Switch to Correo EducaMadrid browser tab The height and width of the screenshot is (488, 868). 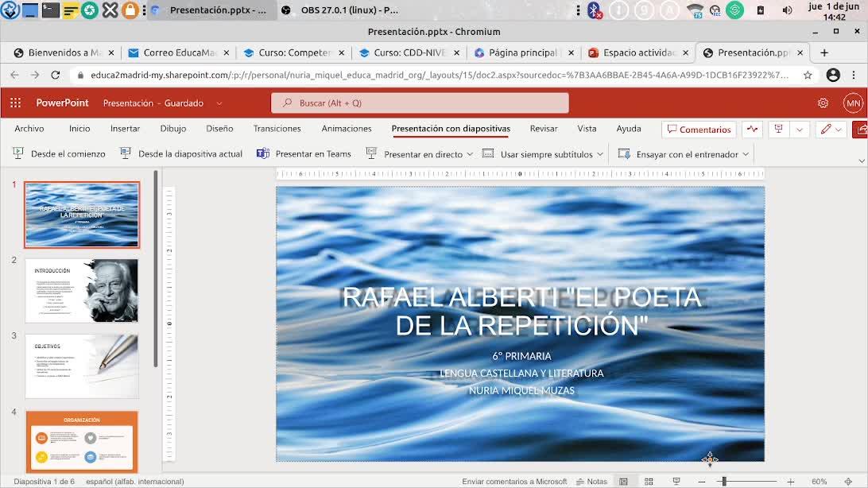click(x=179, y=52)
